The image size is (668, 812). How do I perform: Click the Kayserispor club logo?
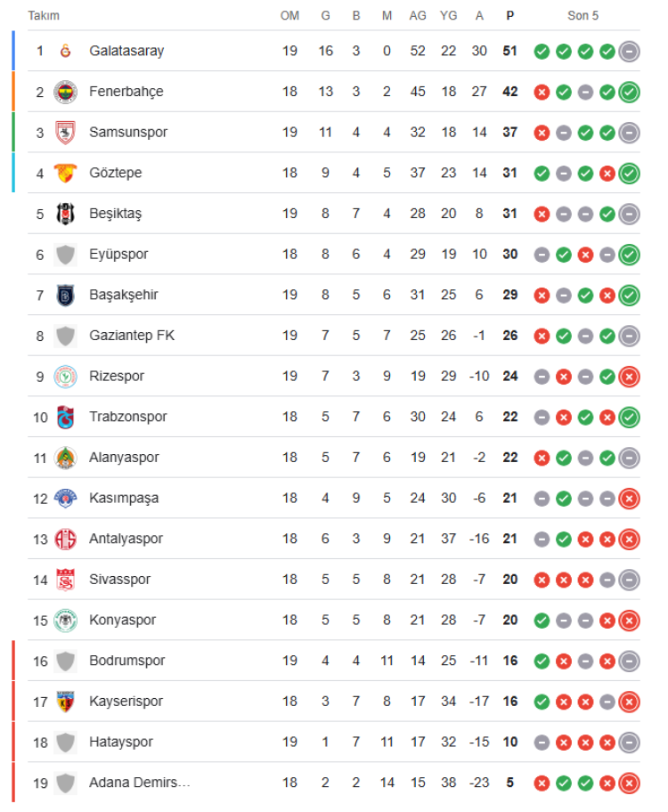(65, 702)
